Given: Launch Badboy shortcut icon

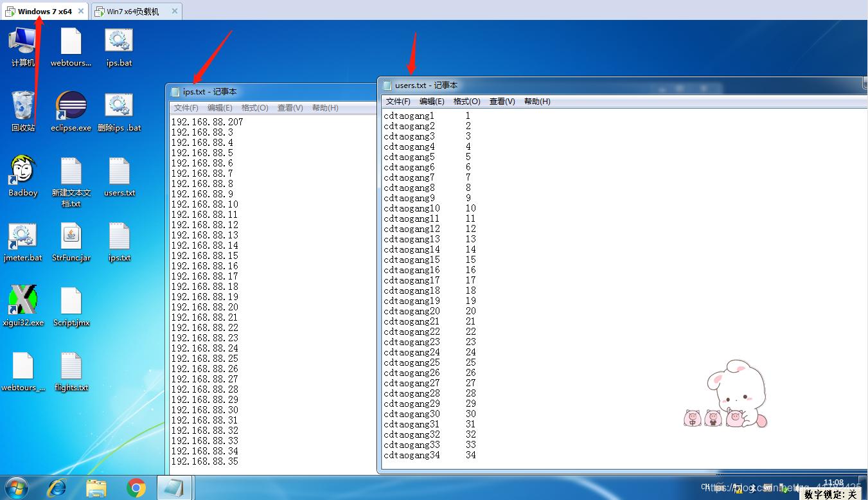Looking at the screenshot, I should (23, 176).
